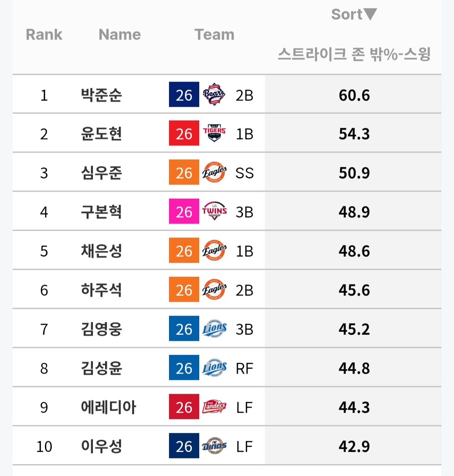Click the Eagles logo in 채은성's row
The image size is (454, 476).
(214, 251)
